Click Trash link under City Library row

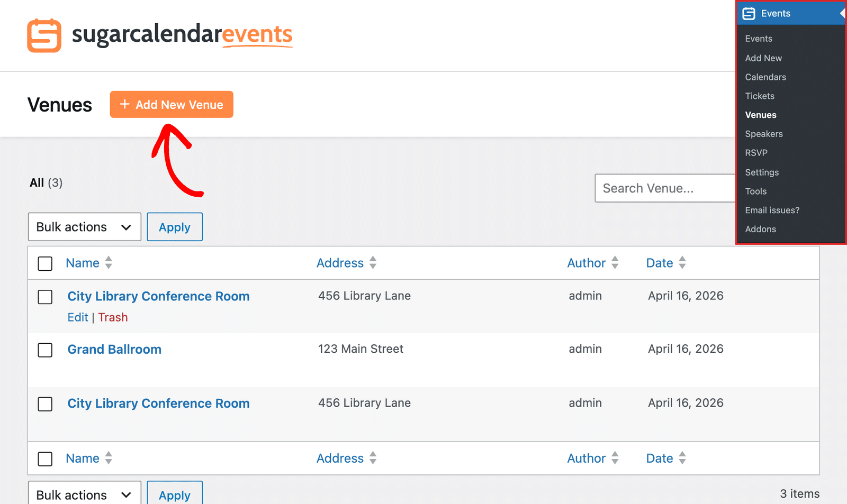tap(113, 317)
